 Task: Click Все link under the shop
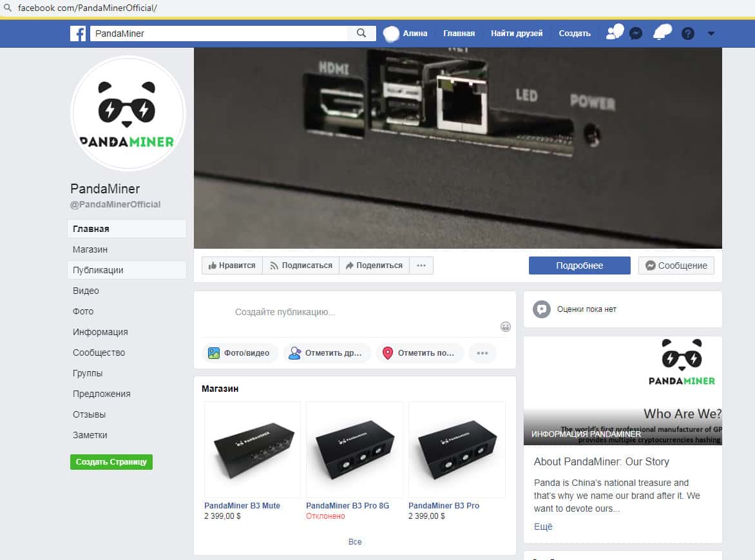[355, 542]
